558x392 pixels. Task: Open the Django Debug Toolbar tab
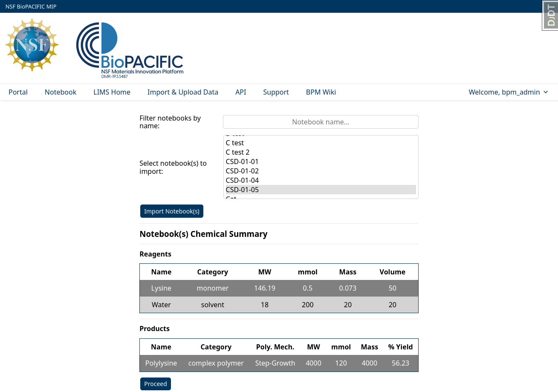tap(550, 16)
